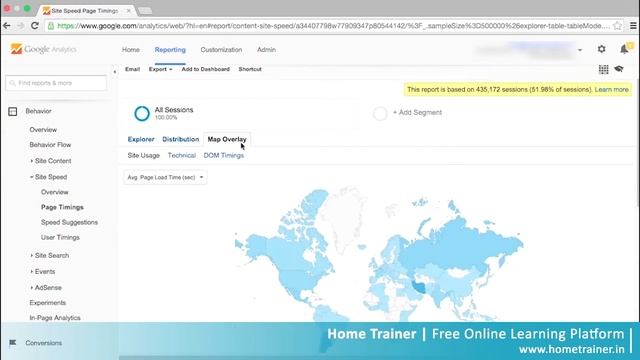Click the Email button
Viewport: 640px width, 360px height.
tap(132, 69)
